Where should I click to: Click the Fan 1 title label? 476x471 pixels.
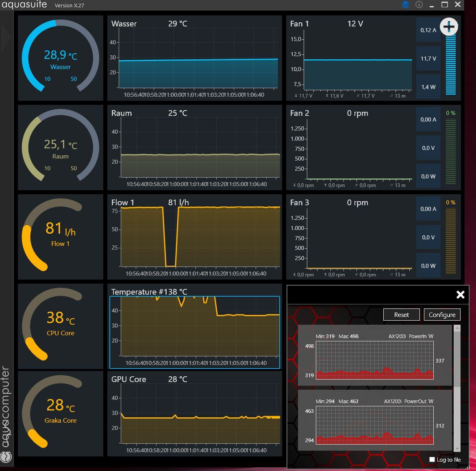coord(299,24)
